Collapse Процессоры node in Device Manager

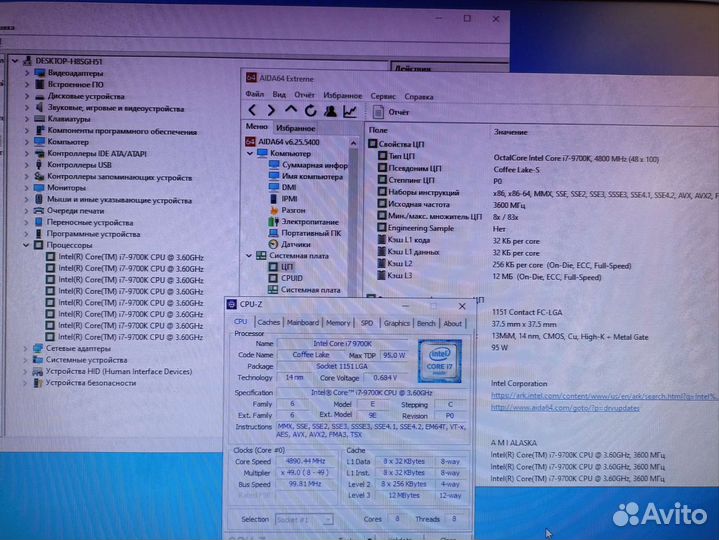(x=26, y=245)
